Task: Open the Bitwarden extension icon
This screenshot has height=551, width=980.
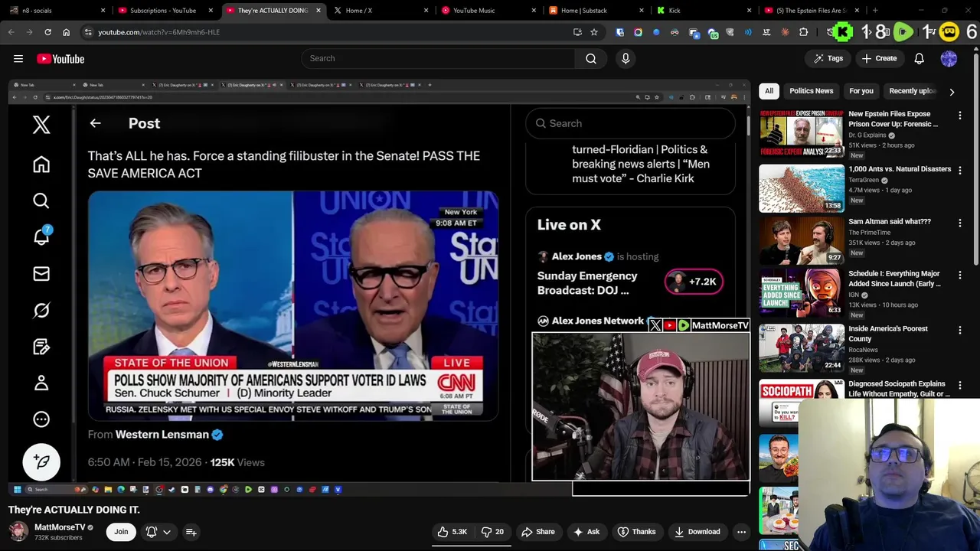Action: 620,32
